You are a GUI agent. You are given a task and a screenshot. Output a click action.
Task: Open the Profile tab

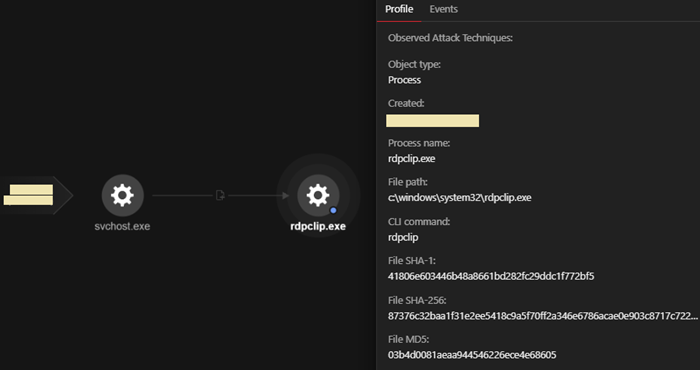(x=399, y=9)
